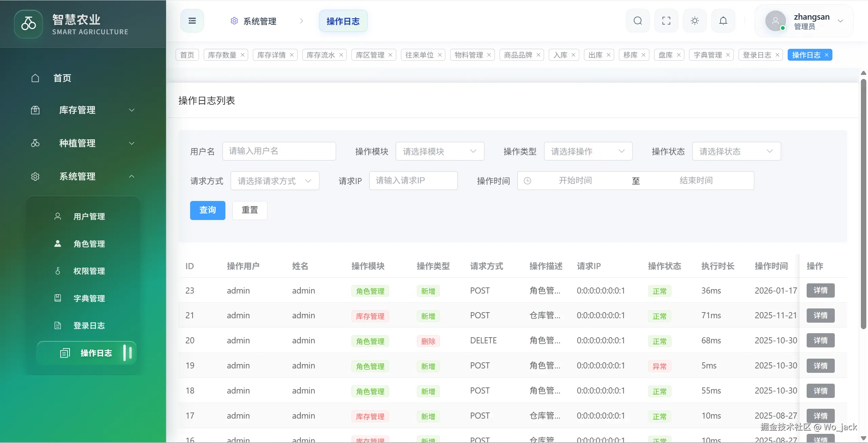The width and height of the screenshot is (868, 443).
Task: Click the blue 查询 button
Action: pyautogui.click(x=207, y=210)
